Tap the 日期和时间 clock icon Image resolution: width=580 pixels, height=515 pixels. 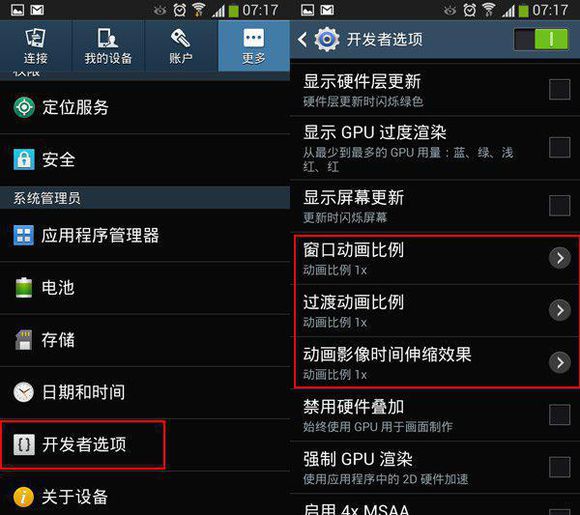pyautogui.click(x=24, y=392)
